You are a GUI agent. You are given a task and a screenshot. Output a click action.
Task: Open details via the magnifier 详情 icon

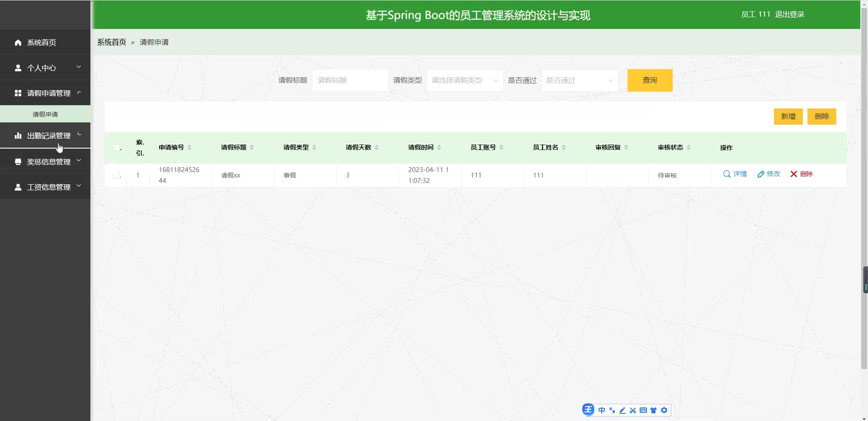[x=727, y=174]
